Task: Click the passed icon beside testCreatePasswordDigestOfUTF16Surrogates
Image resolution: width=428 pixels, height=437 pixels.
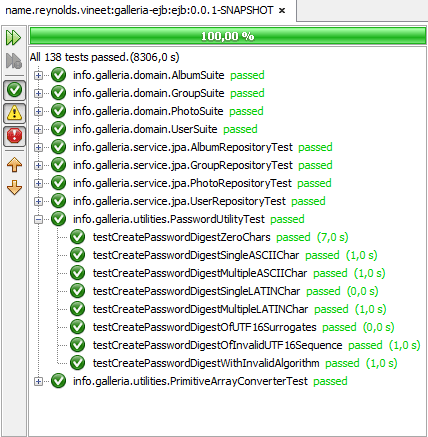Action: 77,327
